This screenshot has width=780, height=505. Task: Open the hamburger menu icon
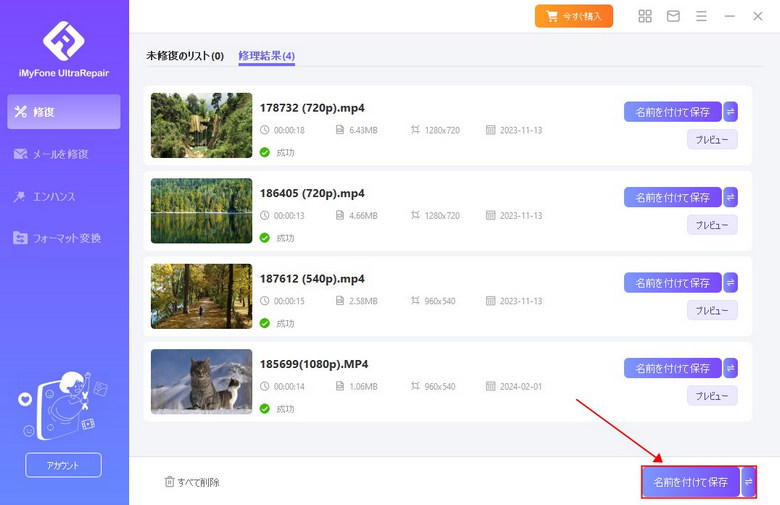tap(701, 16)
